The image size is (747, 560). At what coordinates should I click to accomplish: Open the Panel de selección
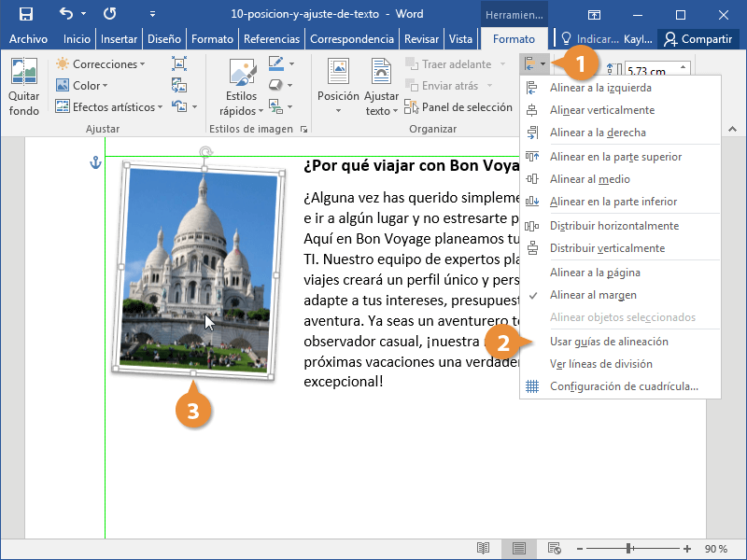coord(458,107)
